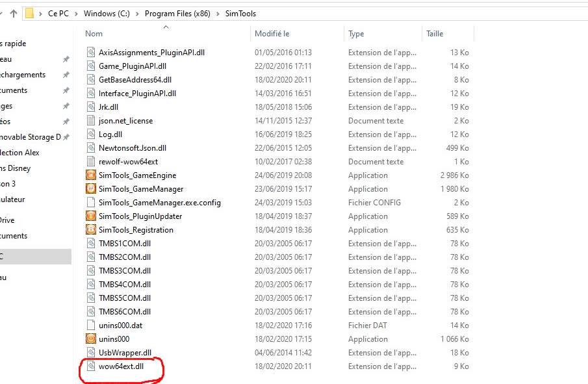
Task: Click the TMBS6COM.dll file icon
Action: point(91,311)
